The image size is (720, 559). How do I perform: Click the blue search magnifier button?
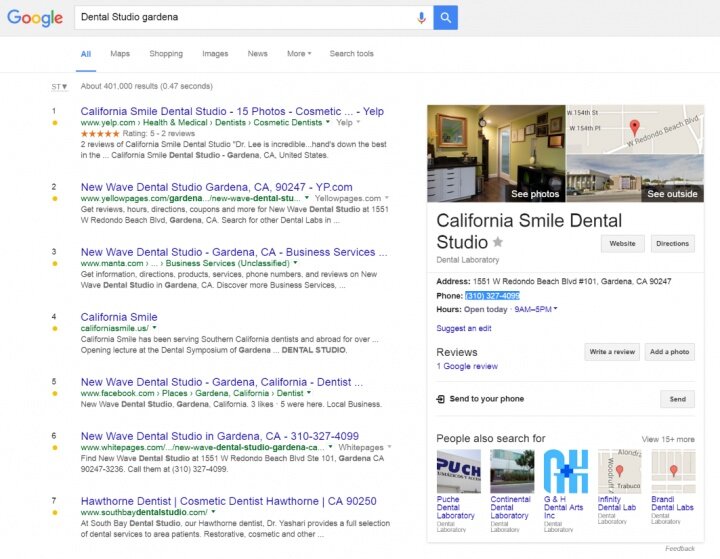(x=445, y=17)
